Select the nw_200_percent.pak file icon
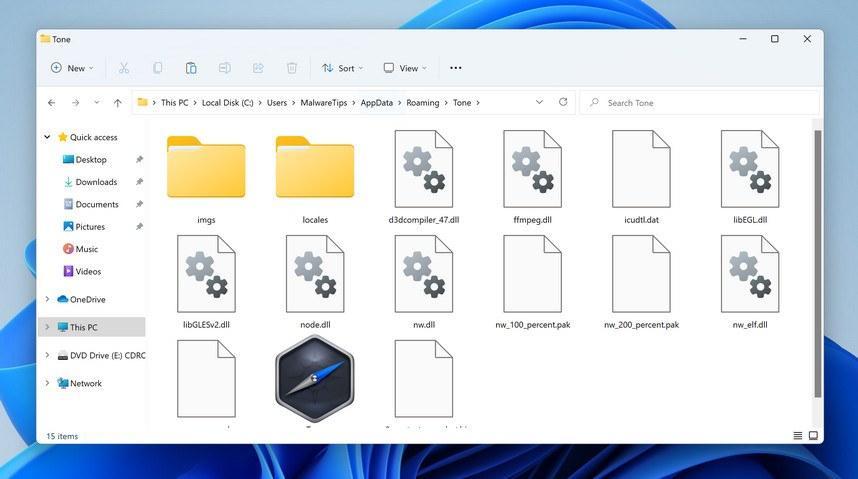858x479 pixels. point(641,274)
